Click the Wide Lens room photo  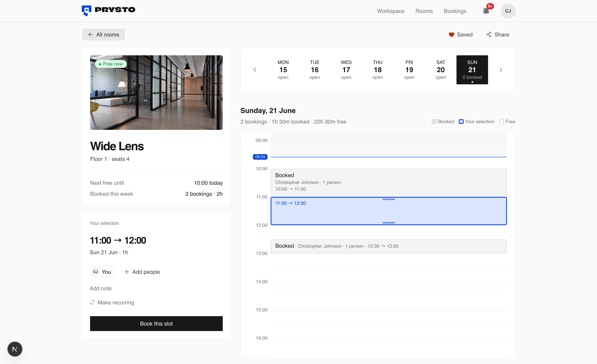pos(156,93)
